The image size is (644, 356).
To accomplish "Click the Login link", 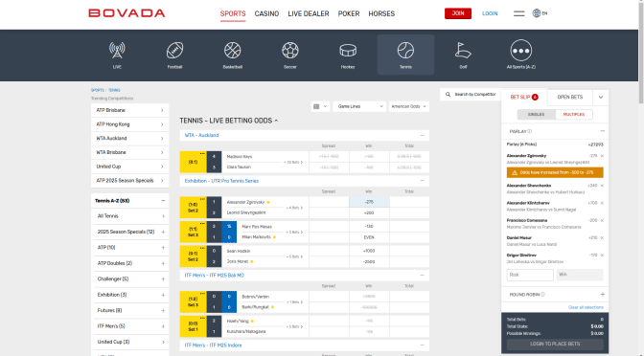I will (x=490, y=13).
